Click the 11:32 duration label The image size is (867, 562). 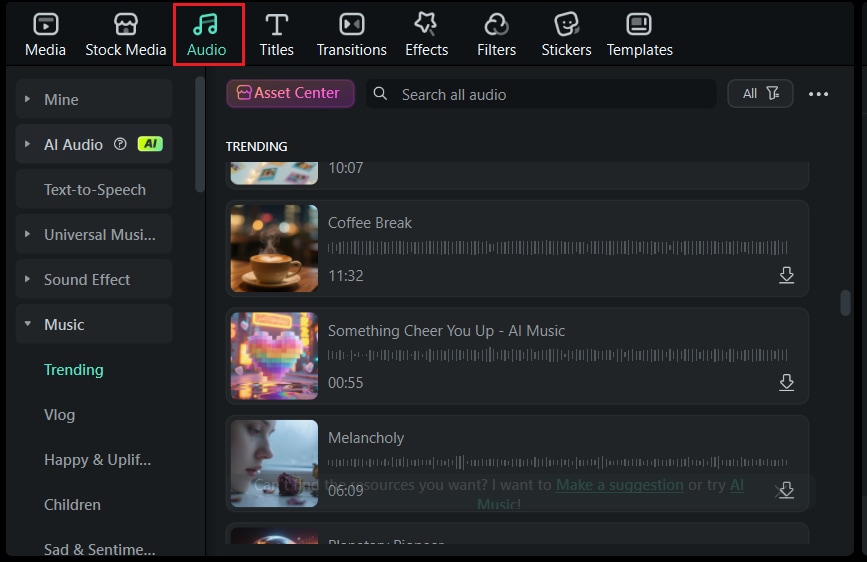click(346, 275)
